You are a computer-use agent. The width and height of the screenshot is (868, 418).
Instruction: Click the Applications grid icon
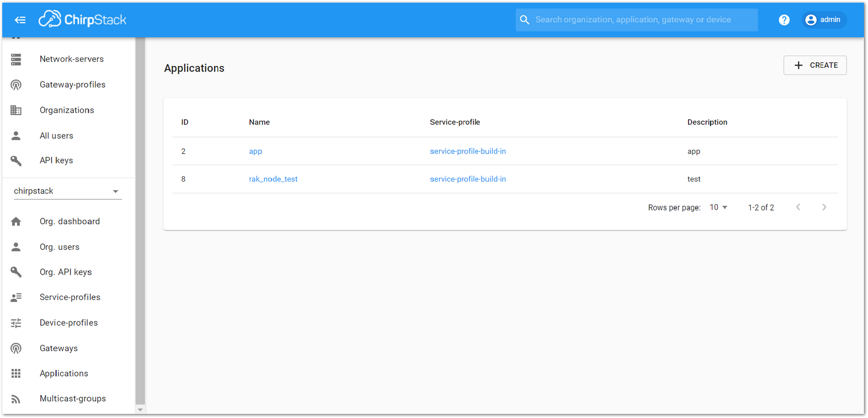point(16,373)
